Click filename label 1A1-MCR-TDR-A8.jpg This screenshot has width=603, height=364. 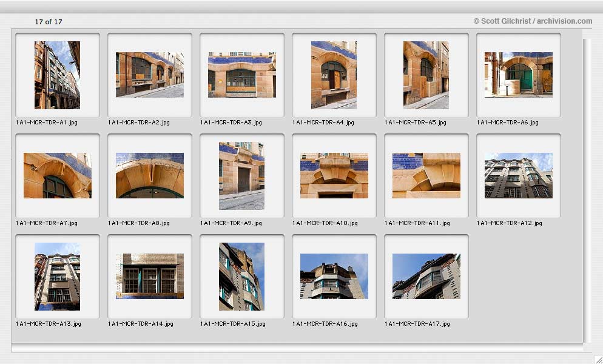pos(139,223)
